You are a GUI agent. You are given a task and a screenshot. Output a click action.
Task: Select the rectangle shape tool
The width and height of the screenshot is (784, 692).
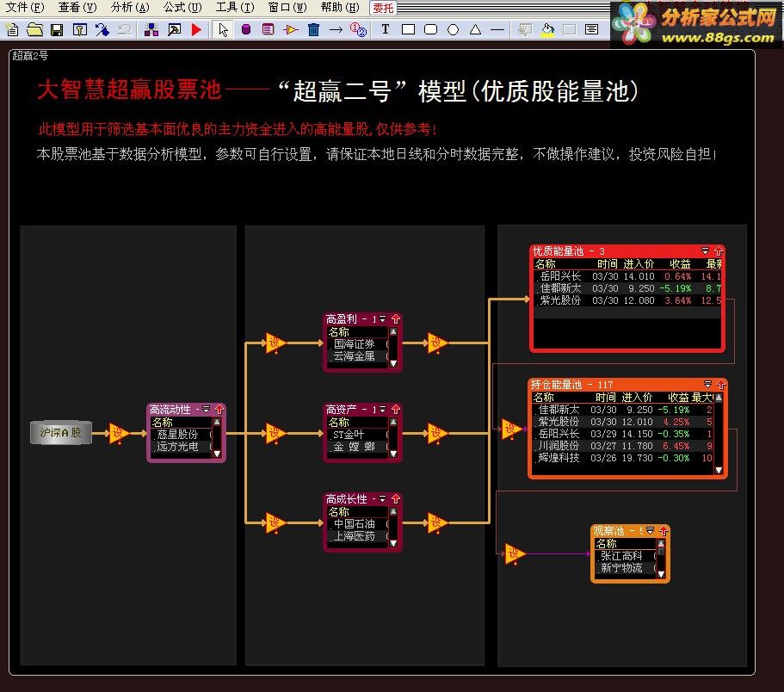pyautogui.click(x=409, y=29)
